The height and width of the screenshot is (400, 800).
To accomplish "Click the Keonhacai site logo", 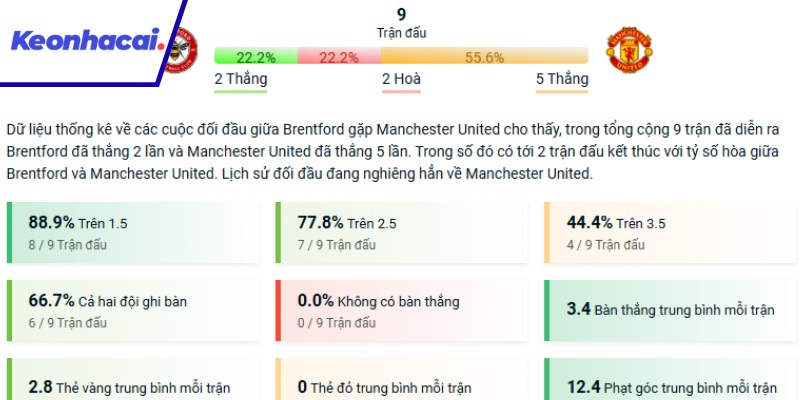I will [85, 42].
